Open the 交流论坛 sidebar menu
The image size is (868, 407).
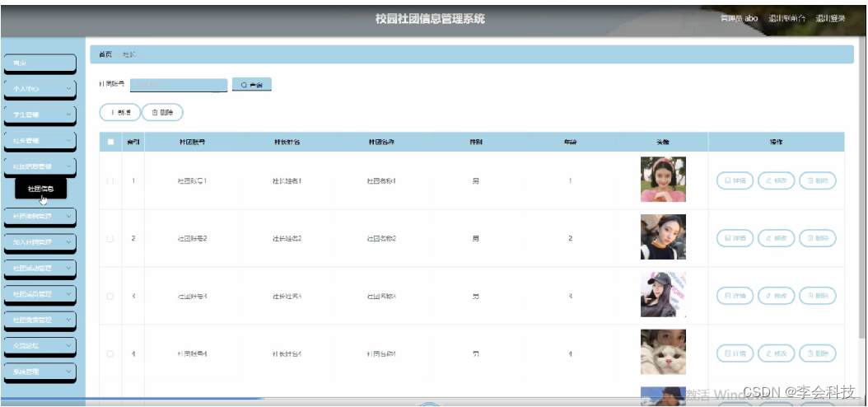point(40,345)
